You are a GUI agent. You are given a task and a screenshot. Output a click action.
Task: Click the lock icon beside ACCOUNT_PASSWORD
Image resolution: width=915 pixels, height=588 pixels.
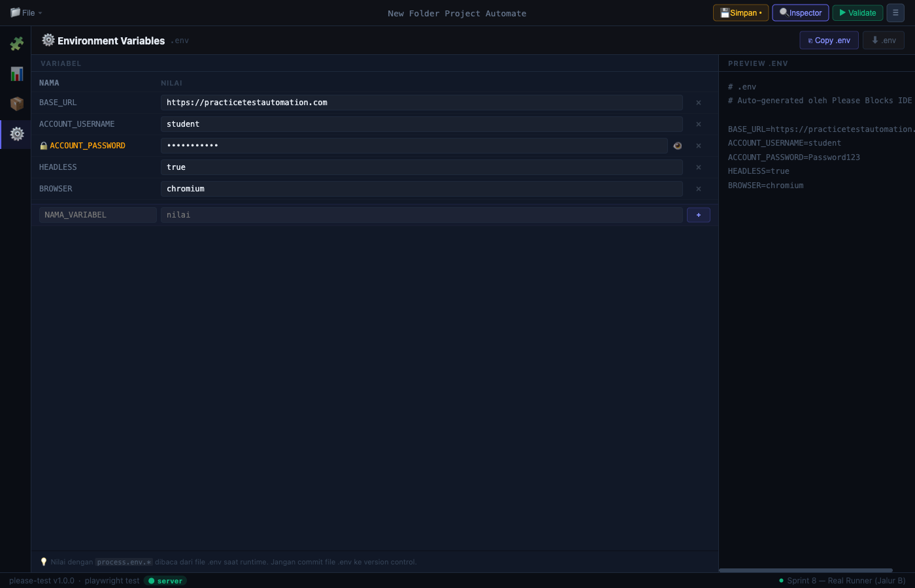44,146
